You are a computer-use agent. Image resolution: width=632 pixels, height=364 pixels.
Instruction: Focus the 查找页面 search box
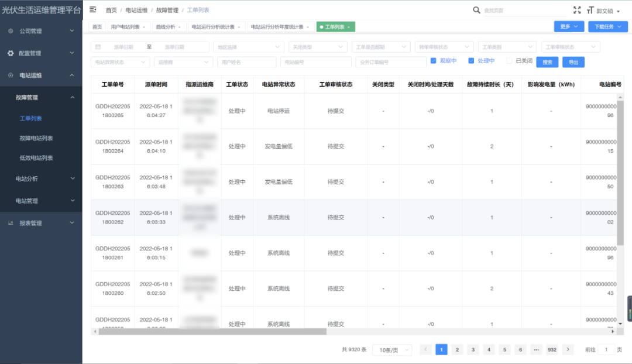coord(524,11)
